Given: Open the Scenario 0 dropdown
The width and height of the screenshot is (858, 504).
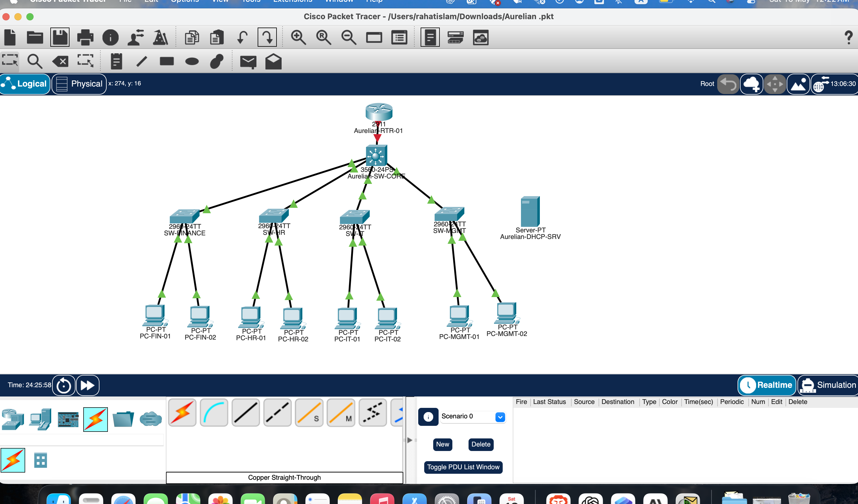Looking at the screenshot, I should click(473, 416).
